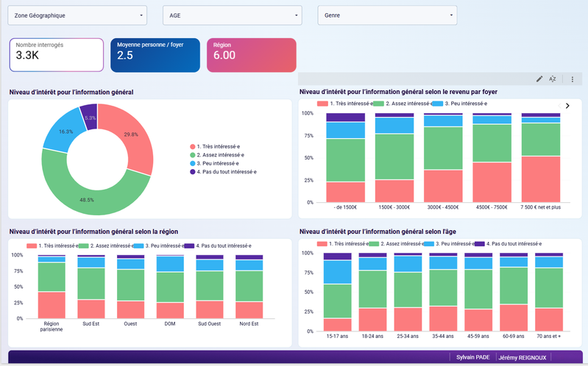This screenshot has height=366, width=588.
Task: Click next arrow in revenue chart legend
Action: (567, 106)
